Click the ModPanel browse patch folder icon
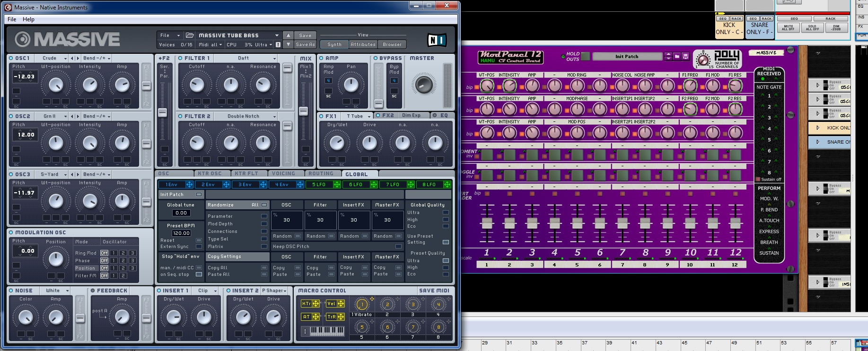This screenshot has height=351, width=868. [x=677, y=57]
